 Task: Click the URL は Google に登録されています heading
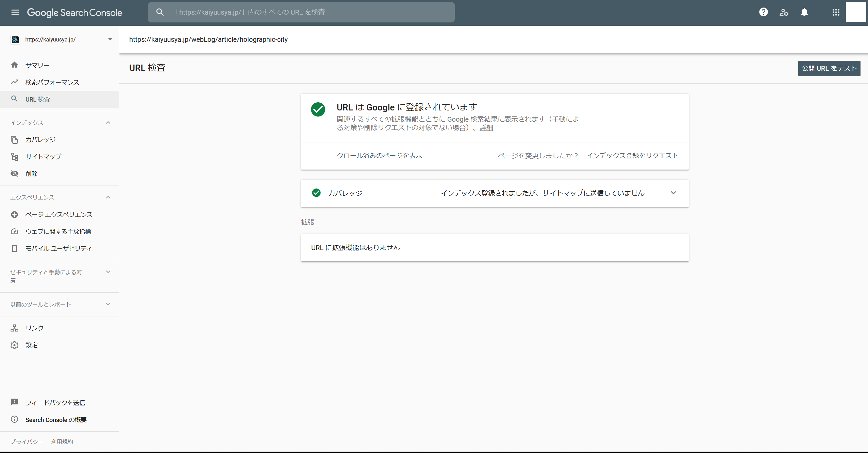(407, 107)
